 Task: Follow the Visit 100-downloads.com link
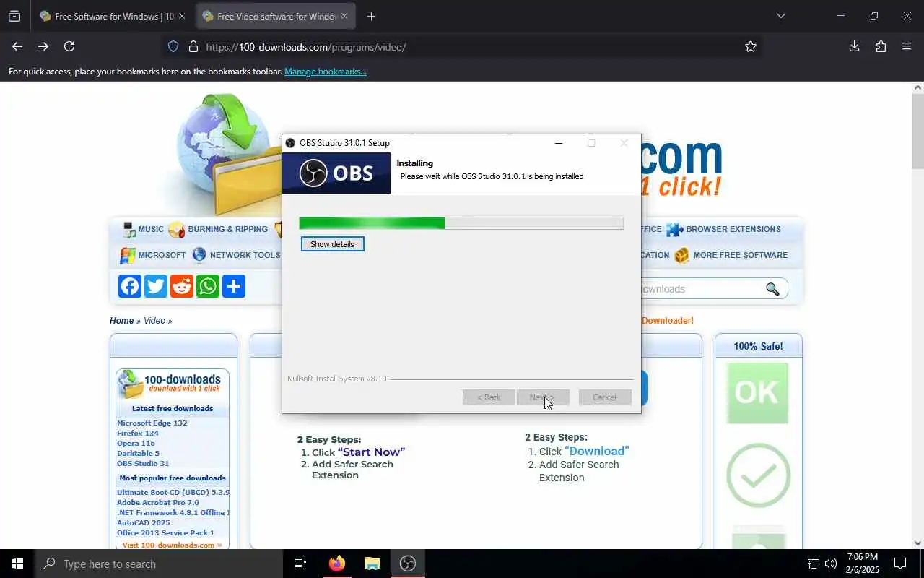point(172,545)
